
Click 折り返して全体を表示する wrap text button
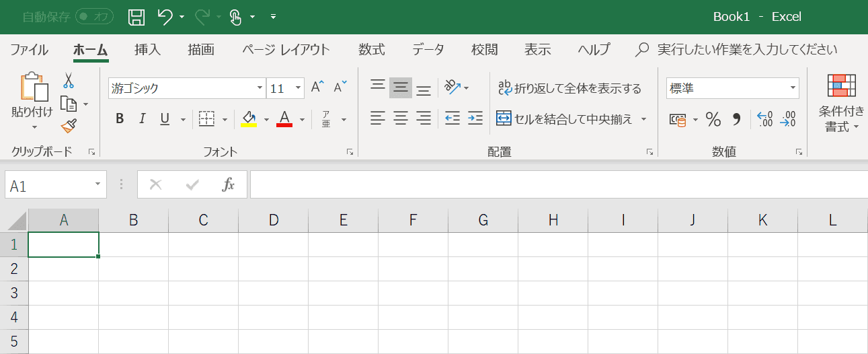coord(569,88)
